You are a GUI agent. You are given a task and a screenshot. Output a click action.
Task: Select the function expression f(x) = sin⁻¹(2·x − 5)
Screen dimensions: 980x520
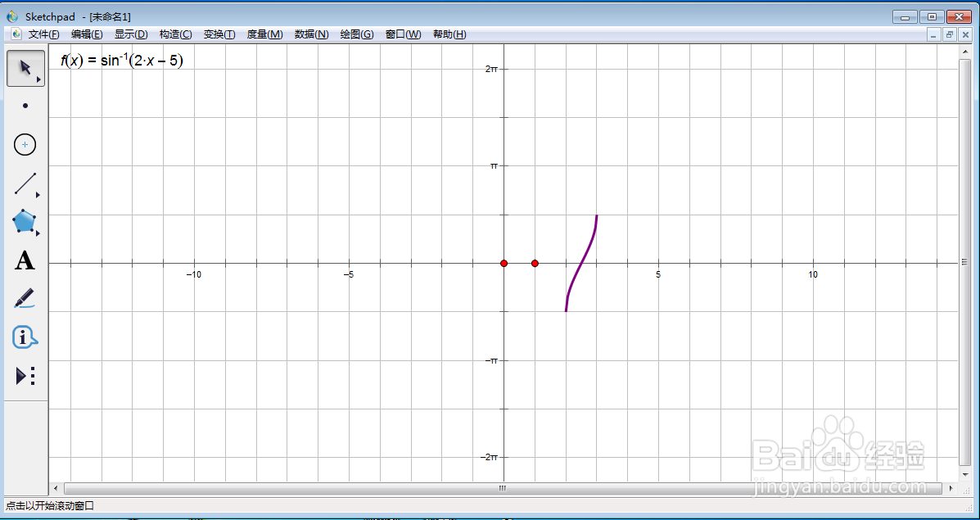(x=122, y=61)
